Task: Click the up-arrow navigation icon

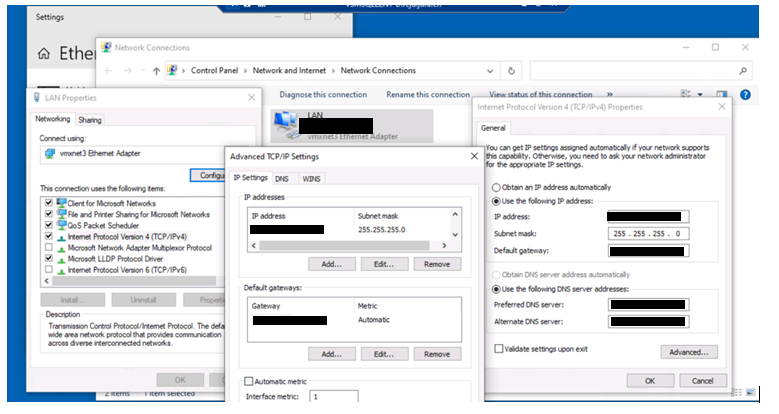Action: tap(157, 71)
